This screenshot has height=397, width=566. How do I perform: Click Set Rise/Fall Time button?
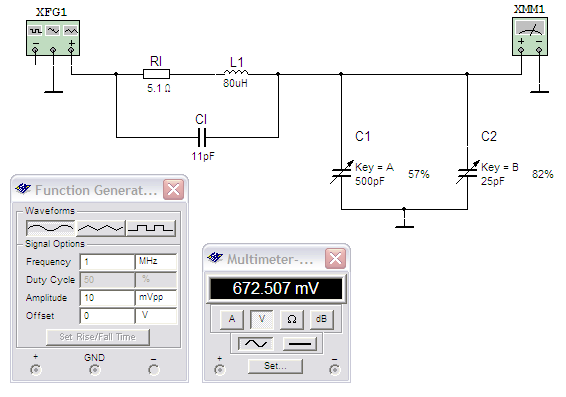pos(98,337)
